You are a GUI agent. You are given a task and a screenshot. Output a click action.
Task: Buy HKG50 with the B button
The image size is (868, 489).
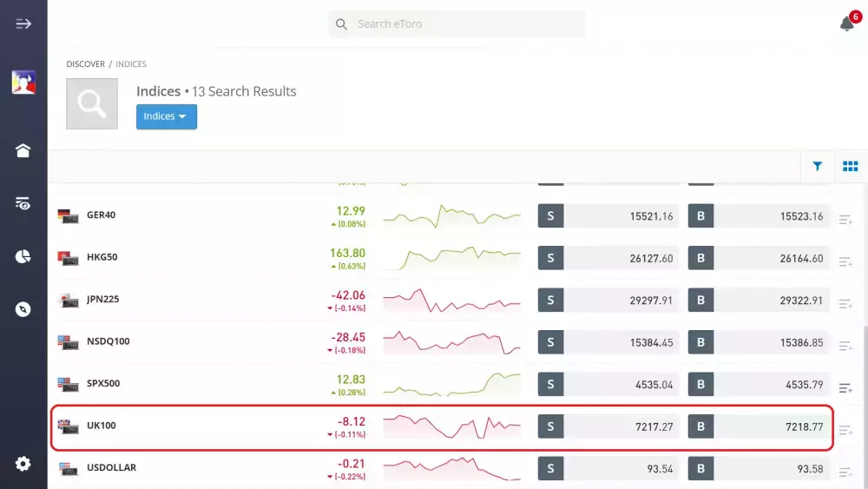[700, 258]
